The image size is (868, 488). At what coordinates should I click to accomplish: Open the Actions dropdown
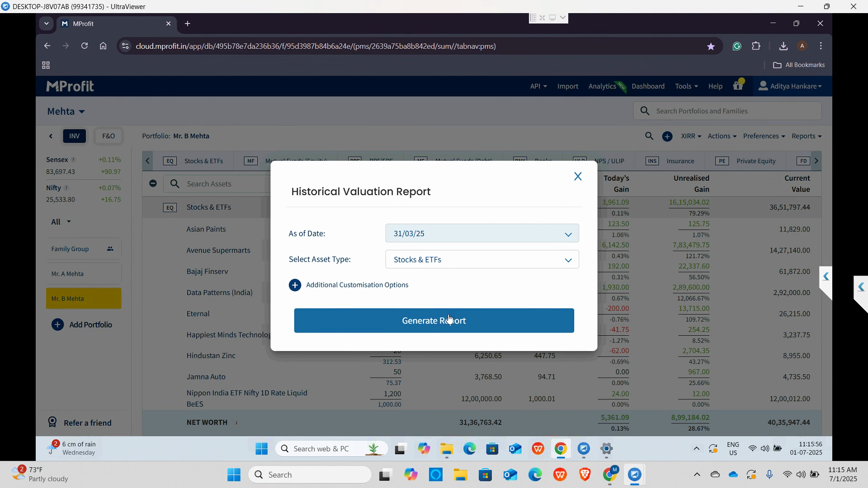click(x=722, y=136)
